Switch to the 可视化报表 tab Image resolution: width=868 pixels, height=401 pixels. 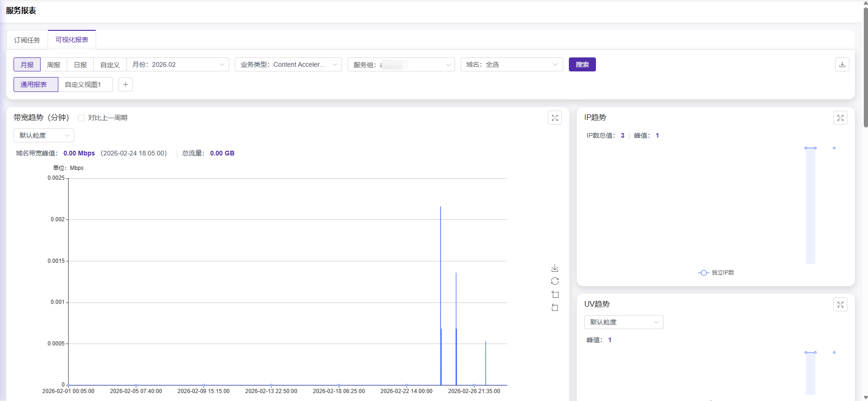click(x=72, y=40)
